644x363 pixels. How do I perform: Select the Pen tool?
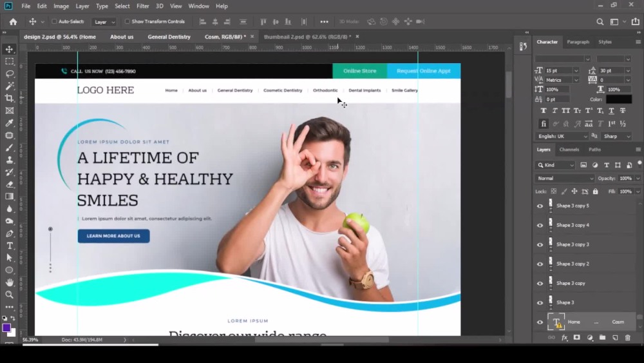9,233
